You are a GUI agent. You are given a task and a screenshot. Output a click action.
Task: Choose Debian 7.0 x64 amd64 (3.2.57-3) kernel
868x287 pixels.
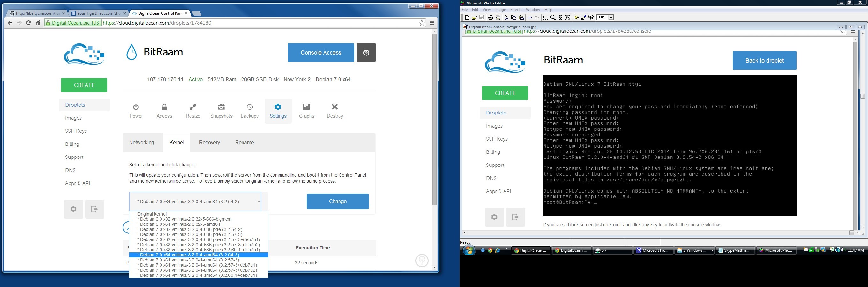point(199,260)
